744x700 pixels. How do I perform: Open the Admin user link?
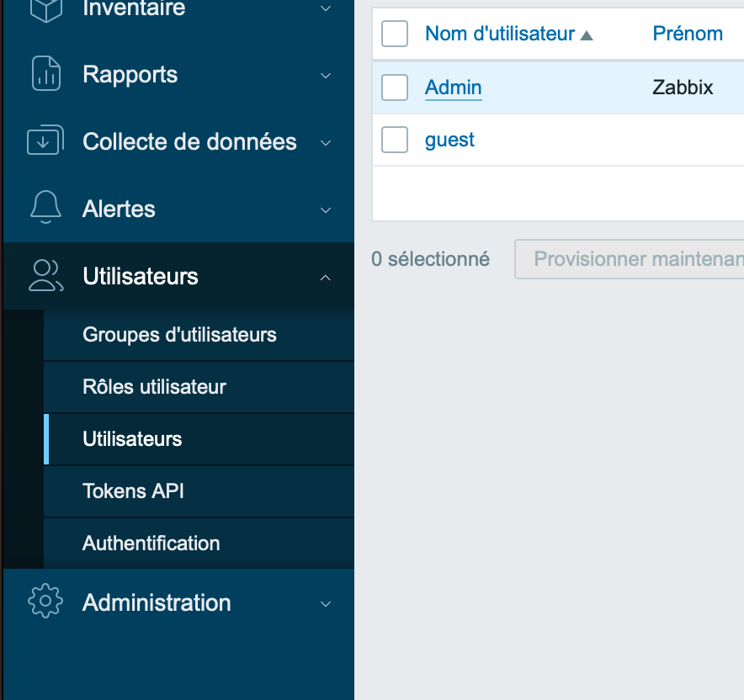click(454, 87)
